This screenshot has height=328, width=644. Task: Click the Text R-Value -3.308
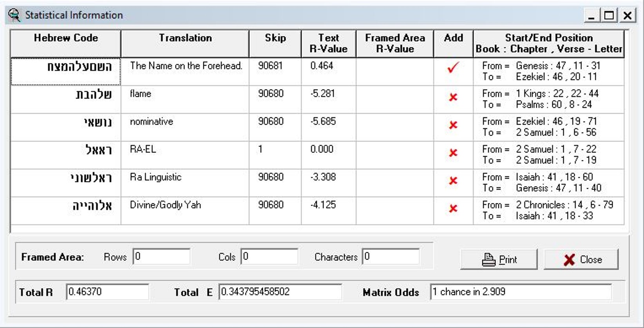pyautogui.click(x=323, y=177)
